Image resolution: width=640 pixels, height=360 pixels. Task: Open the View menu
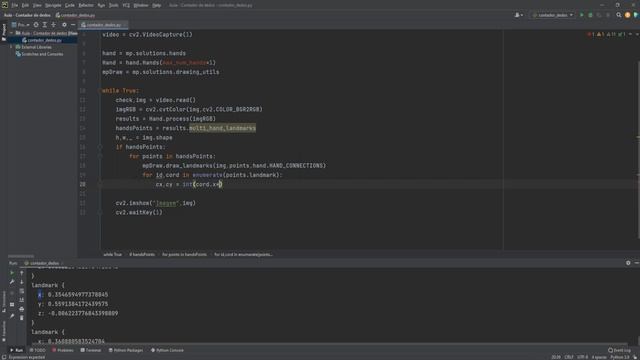click(37, 5)
